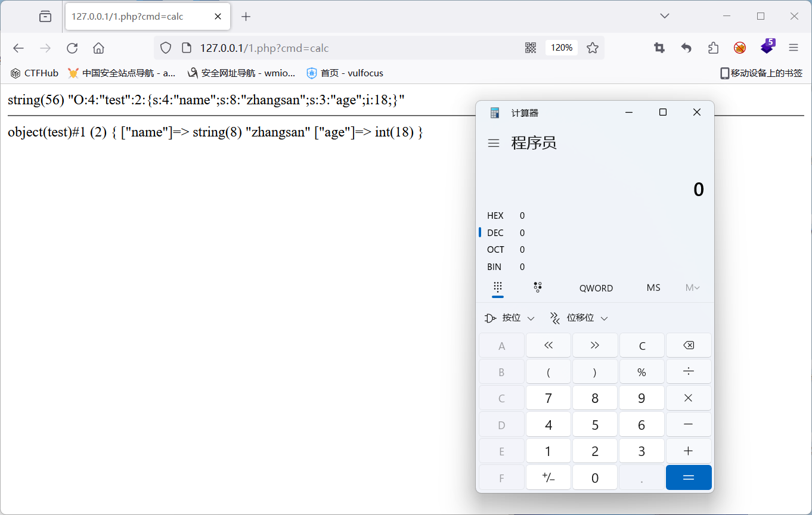Close the 127.0.0.1 browser tab

218,17
